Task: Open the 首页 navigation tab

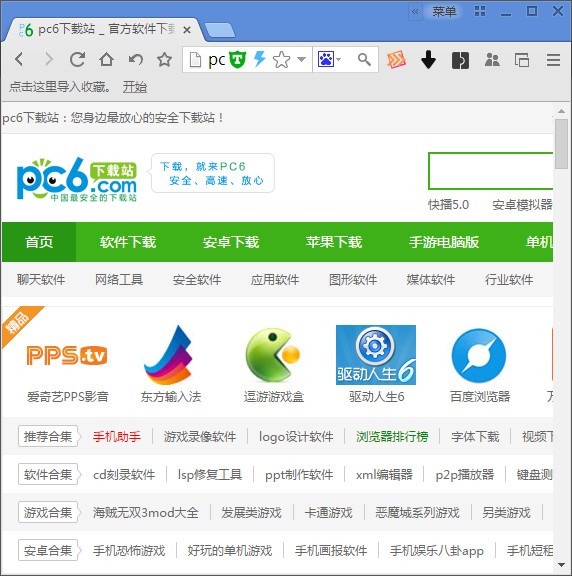Action: (39, 242)
